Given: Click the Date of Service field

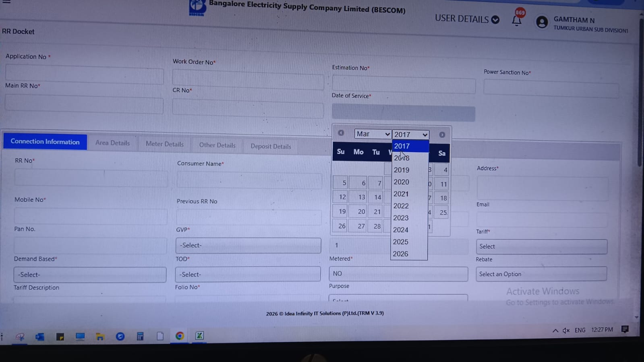Looking at the screenshot, I should [404, 112].
